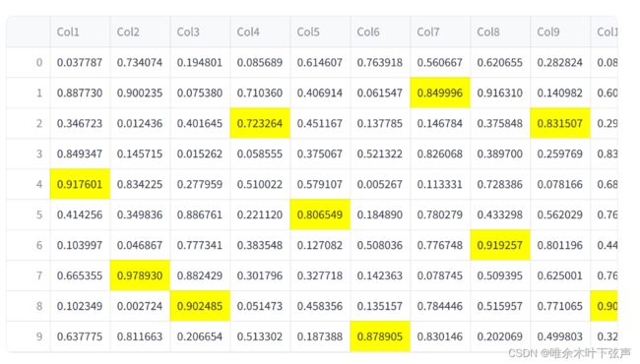The width and height of the screenshot is (640, 364).
Task: Click cell 0.012436
Action: click(x=140, y=123)
